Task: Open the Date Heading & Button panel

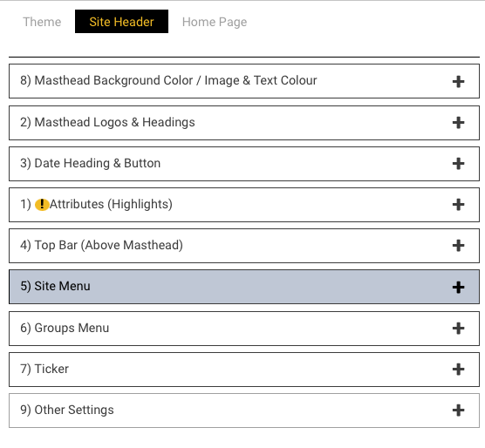Action: tap(244, 164)
